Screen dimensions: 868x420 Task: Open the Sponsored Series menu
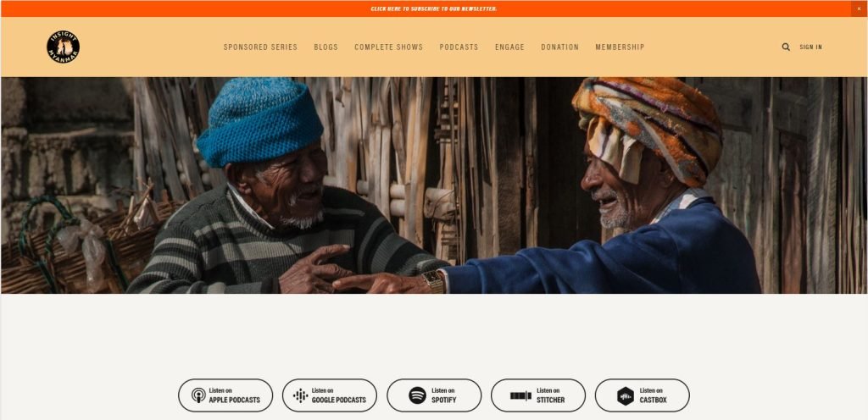[260, 47]
